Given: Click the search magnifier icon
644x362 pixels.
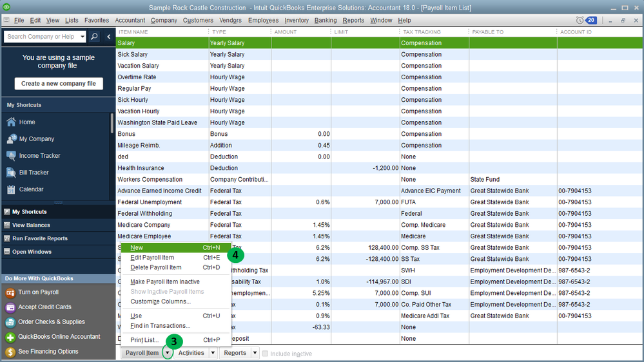Looking at the screenshot, I should tap(95, 37).
